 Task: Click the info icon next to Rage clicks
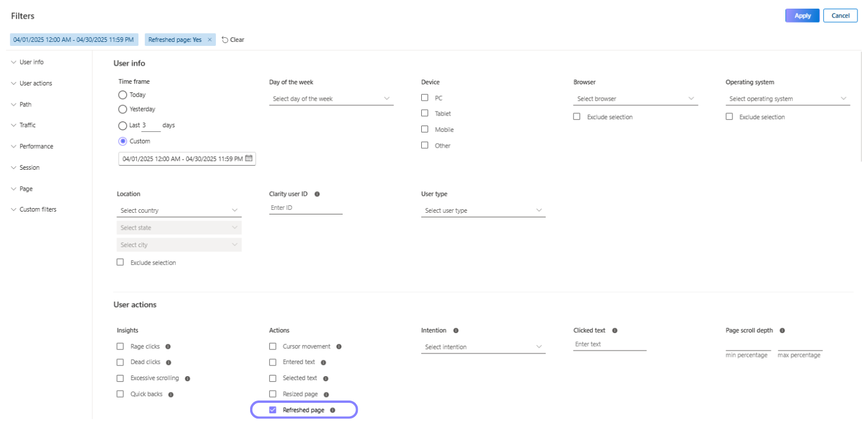(x=168, y=346)
